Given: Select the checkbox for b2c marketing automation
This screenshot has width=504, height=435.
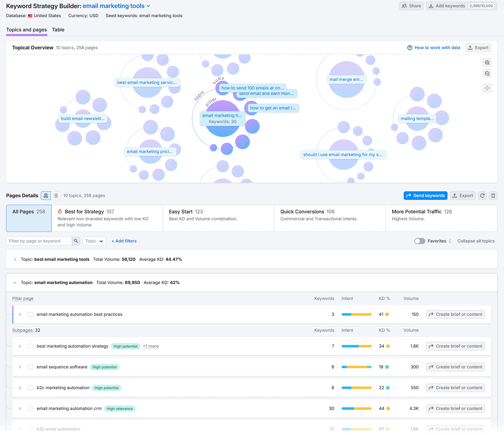Looking at the screenshot, I should click(x=30, y=387).
